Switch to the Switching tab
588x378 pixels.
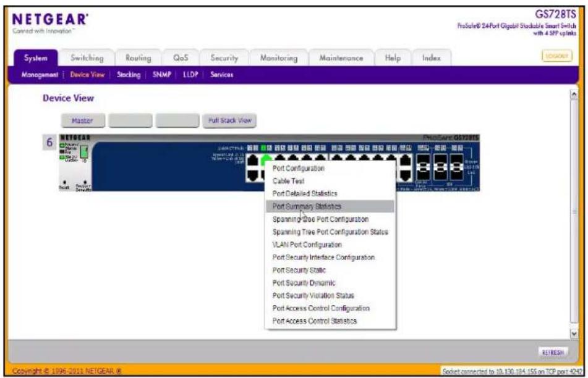tap(87, 58)
